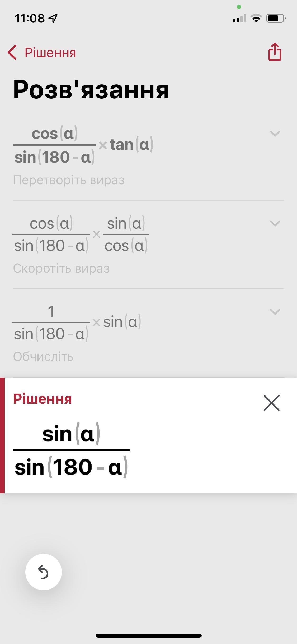Expand the Перетворіть вираз step chevron
Image resolution: width=297 pixels, height=644 pixels.
(275, 134)
